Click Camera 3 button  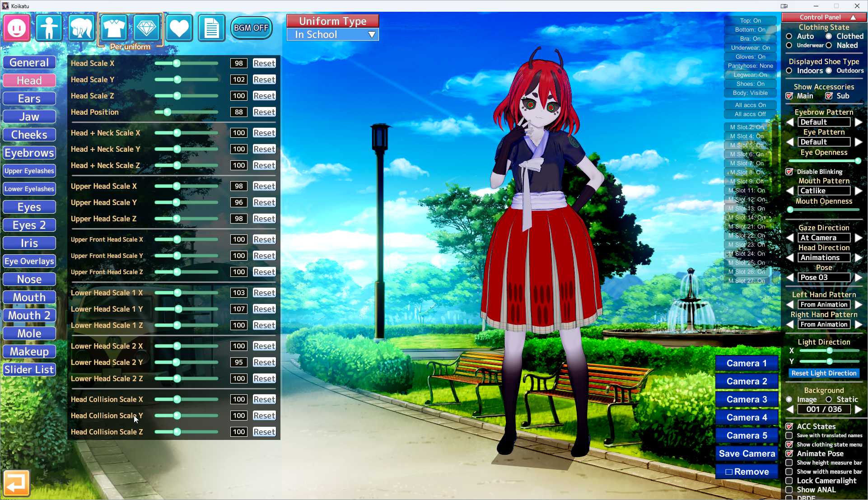point(747,399)
